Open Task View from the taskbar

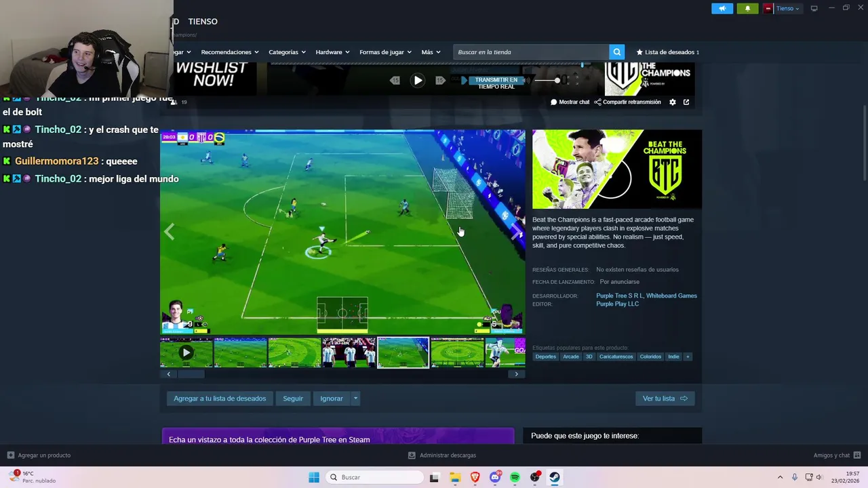(434, 477)
